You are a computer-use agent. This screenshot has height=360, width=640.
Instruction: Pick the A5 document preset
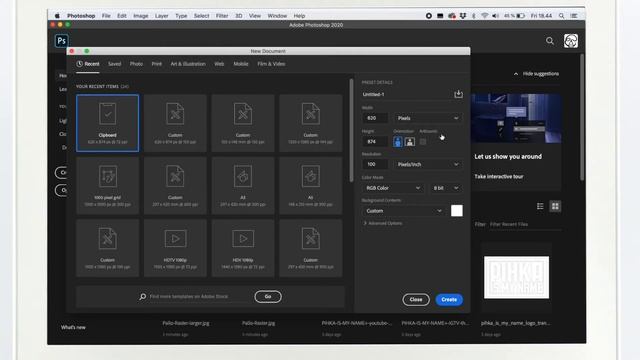(311, 186)
